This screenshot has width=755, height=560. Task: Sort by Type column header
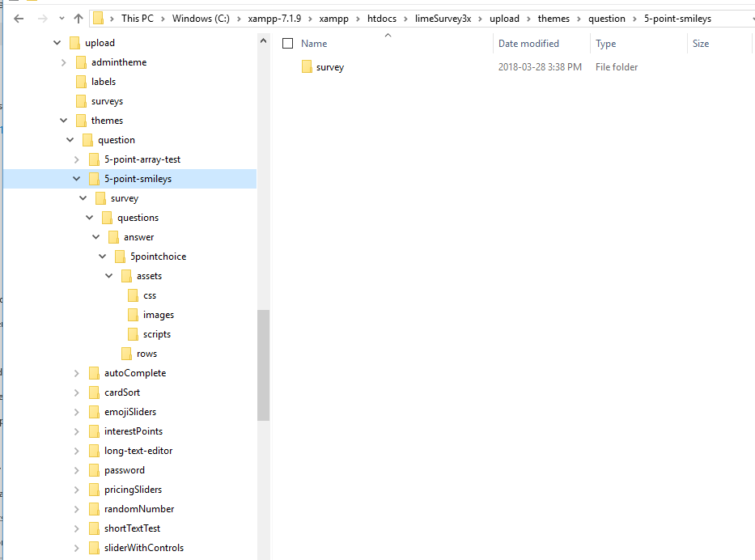(605, 44)
